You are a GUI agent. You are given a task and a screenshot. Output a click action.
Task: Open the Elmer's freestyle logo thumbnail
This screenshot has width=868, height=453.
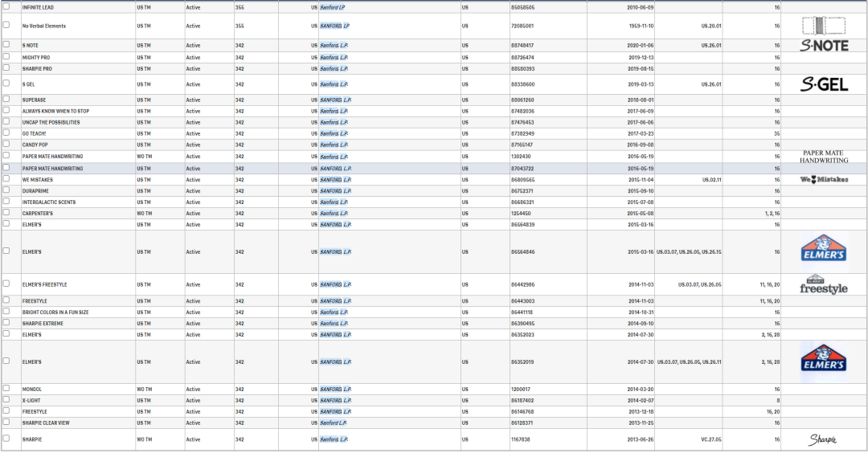pos(824,284)
